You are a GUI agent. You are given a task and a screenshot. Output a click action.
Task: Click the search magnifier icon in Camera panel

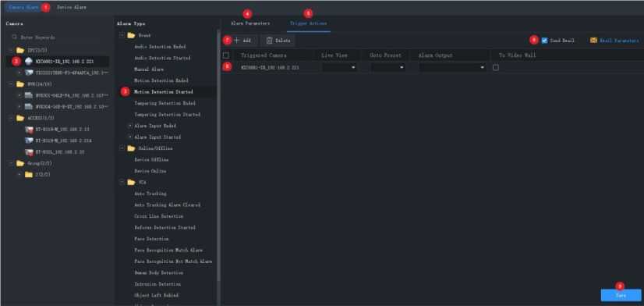[14, 37]
